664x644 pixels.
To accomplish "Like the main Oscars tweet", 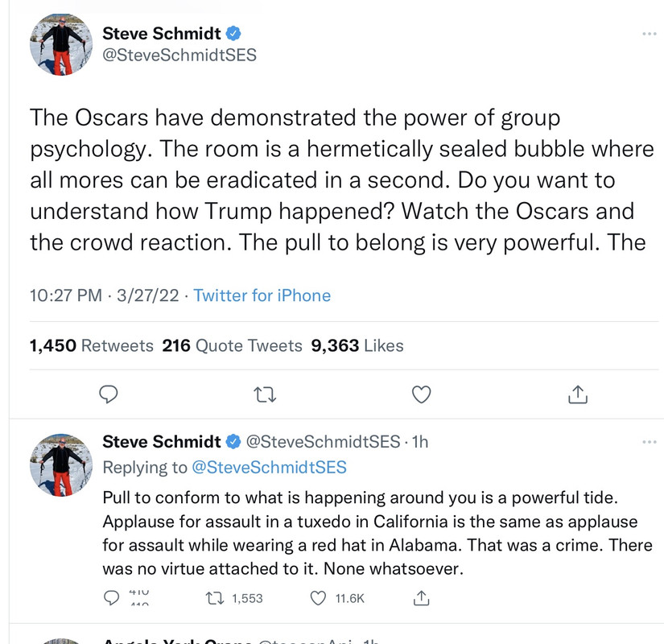I will click(421, 394).
